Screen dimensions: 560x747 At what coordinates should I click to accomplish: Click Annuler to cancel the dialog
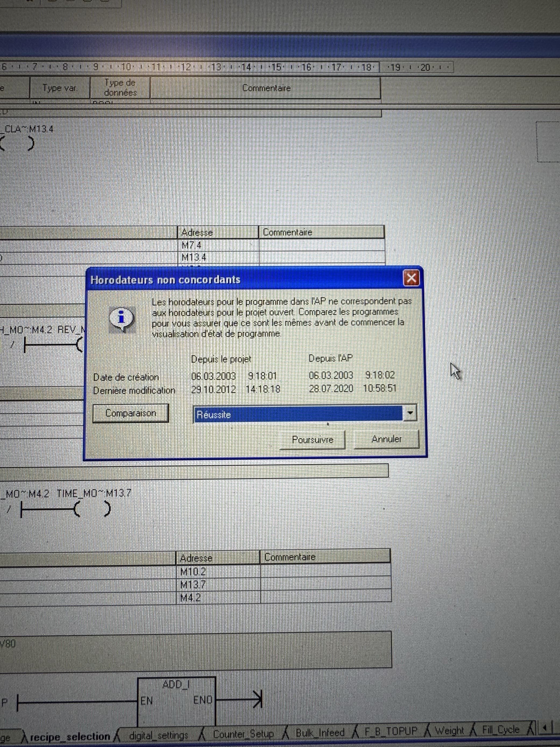tap(386, 439)
